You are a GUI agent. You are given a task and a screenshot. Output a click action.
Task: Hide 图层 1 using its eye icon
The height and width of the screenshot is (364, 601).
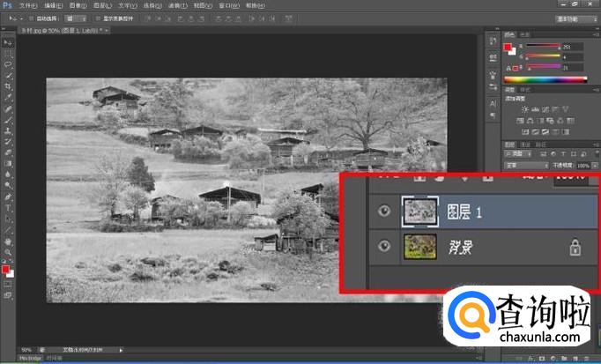(383, 212)
